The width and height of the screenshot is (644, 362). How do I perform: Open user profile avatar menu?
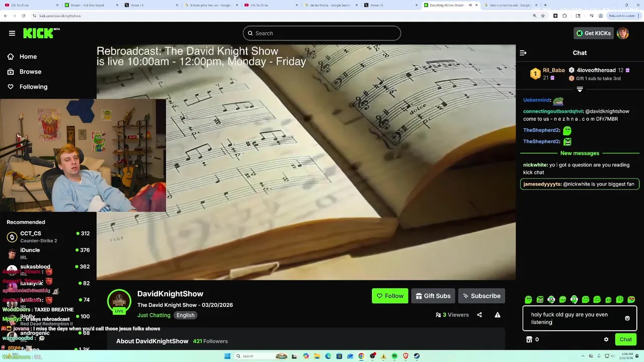(623, 33)
